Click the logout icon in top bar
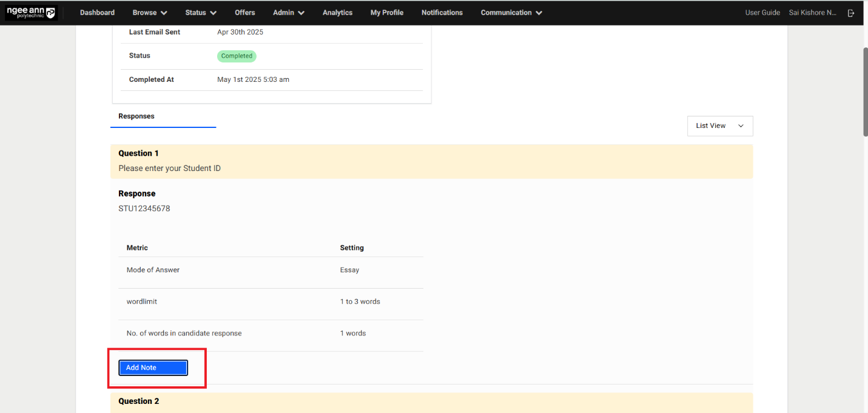Screen dimensions: 868x413 tap(851, 13)
